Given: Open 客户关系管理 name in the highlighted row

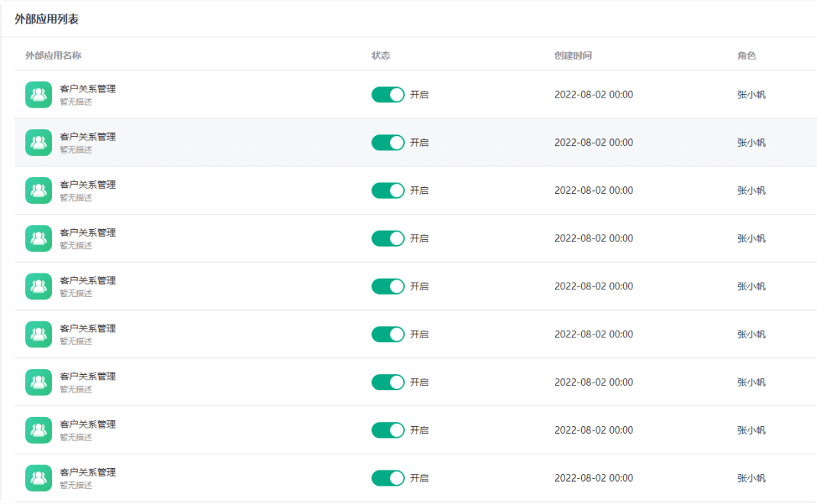Looking at the screenshot, I should point(88,137).
